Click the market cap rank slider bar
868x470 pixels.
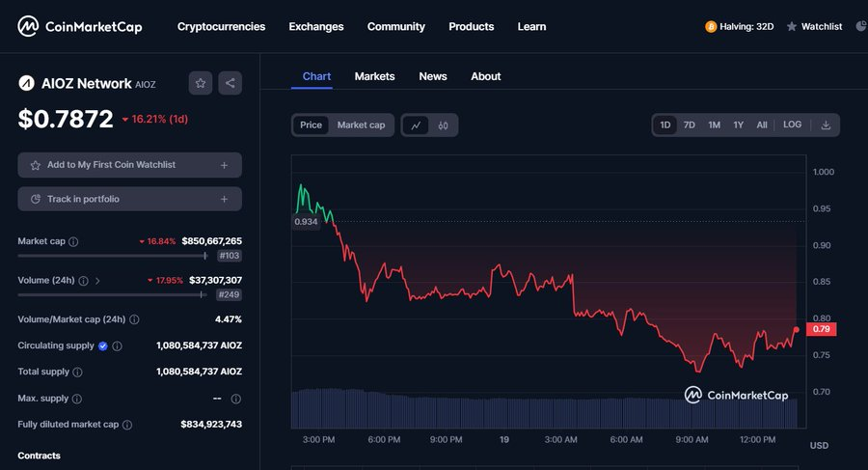(112, 256)
